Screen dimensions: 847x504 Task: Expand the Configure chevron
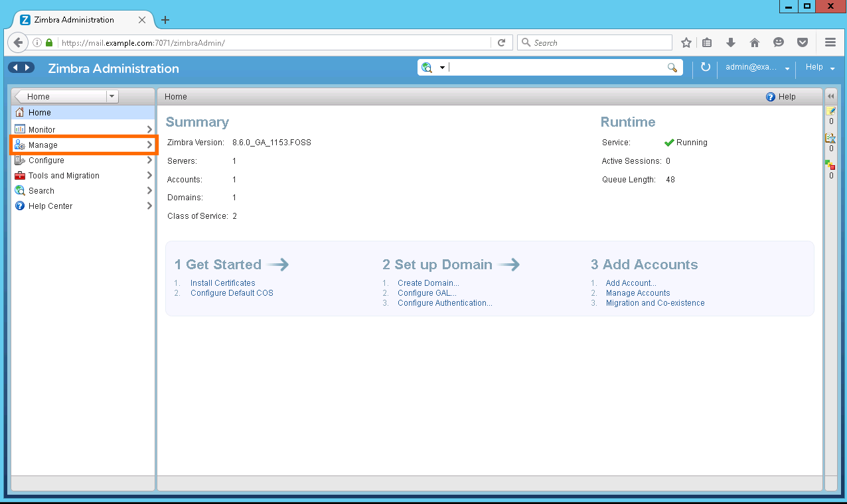149,160
